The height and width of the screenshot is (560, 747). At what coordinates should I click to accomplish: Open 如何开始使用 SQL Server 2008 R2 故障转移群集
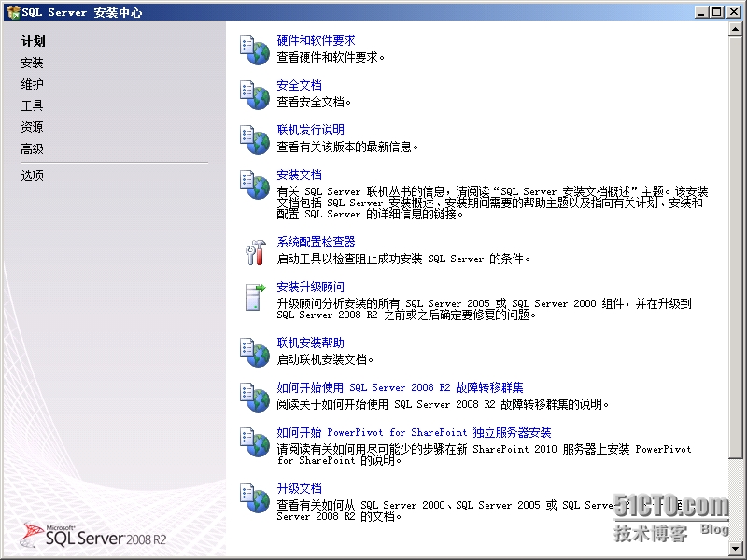[x=401, y=387]
